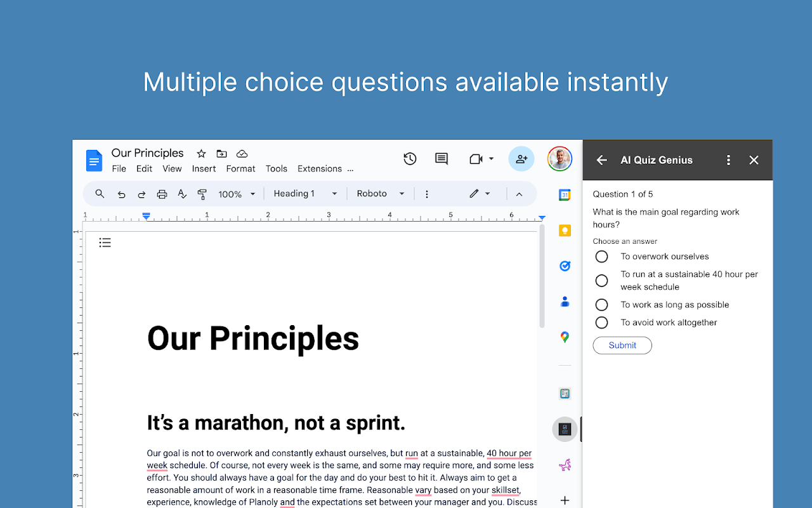
Task: Open version history clock icon
Action: pyautogui.click(x=410, y=159)
